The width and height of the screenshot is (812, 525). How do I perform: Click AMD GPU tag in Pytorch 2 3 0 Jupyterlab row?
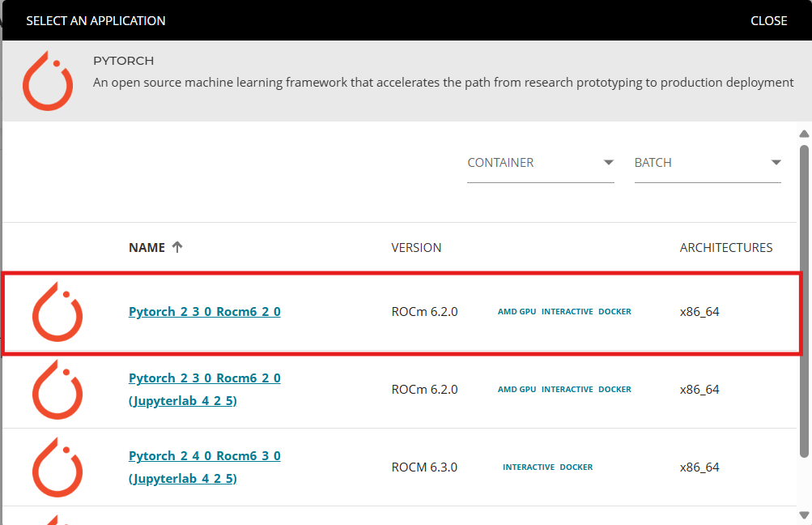tap(517, 389)
